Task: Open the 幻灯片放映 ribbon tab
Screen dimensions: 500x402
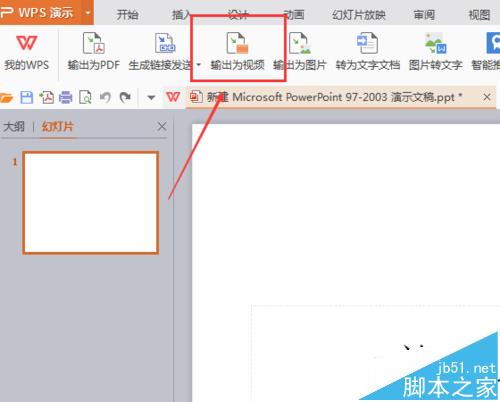Action: coord(359,15)
